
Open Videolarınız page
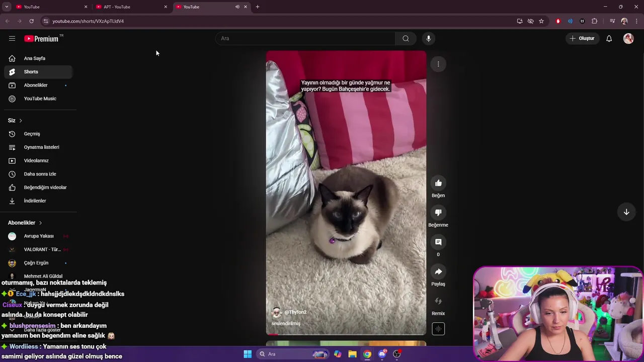pos(38,160)
